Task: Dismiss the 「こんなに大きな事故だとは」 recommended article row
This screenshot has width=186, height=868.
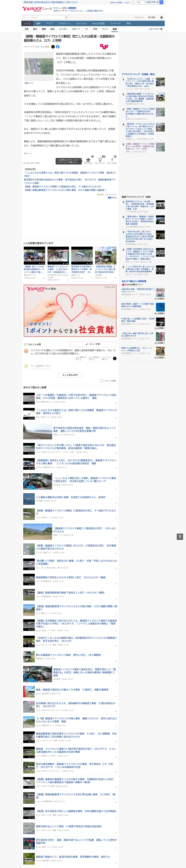Action: coord(116,418)
